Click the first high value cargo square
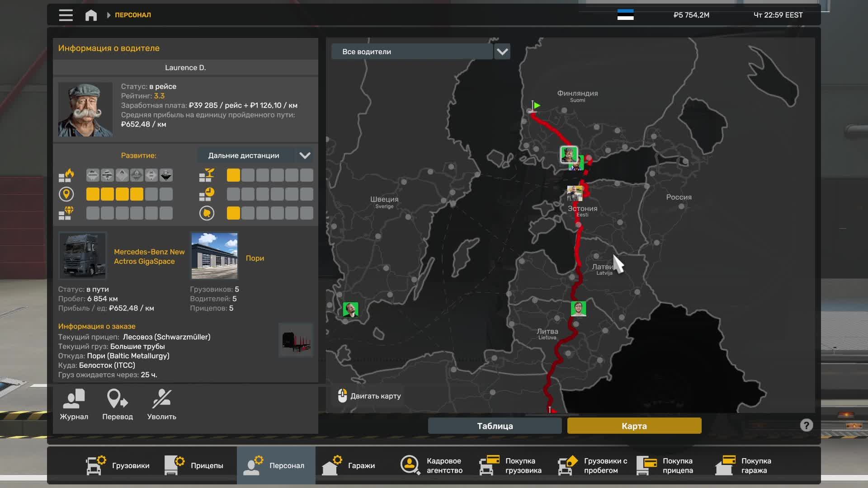Viewport: 868px width, 488px height. point(93,213)
